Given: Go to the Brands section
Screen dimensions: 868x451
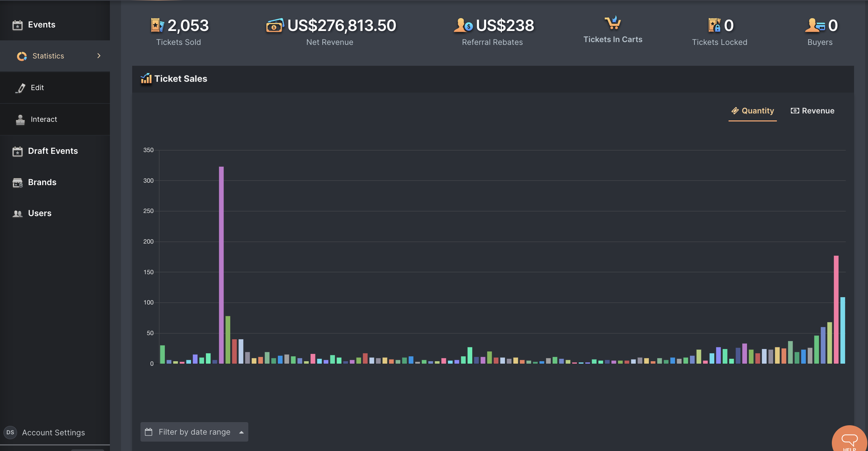Looking at the screenshot, I should (42, 182).
